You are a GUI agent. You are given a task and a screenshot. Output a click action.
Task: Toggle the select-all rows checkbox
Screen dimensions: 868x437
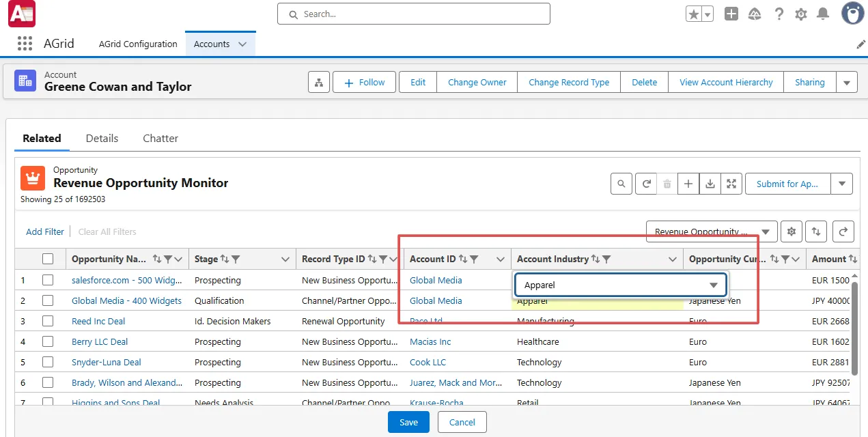coord(48,259)
